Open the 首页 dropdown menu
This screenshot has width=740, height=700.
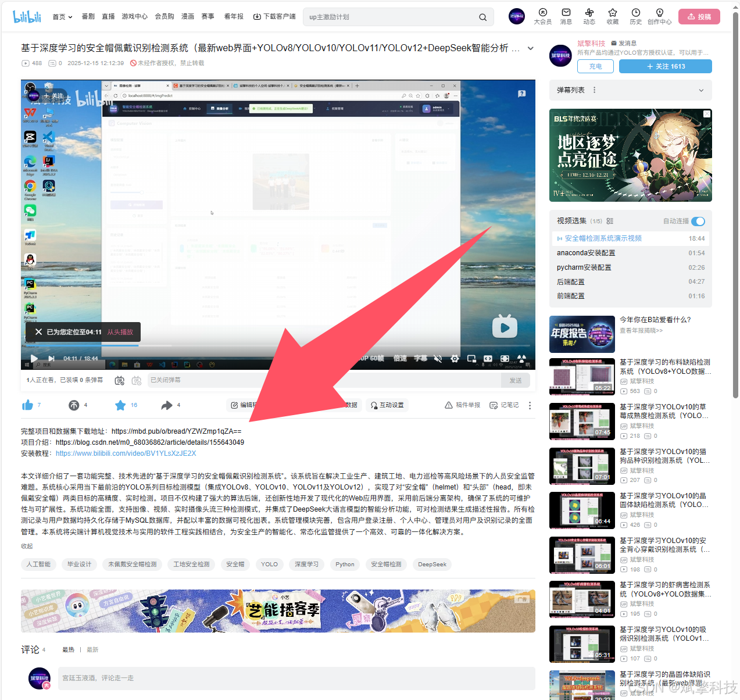62,17
